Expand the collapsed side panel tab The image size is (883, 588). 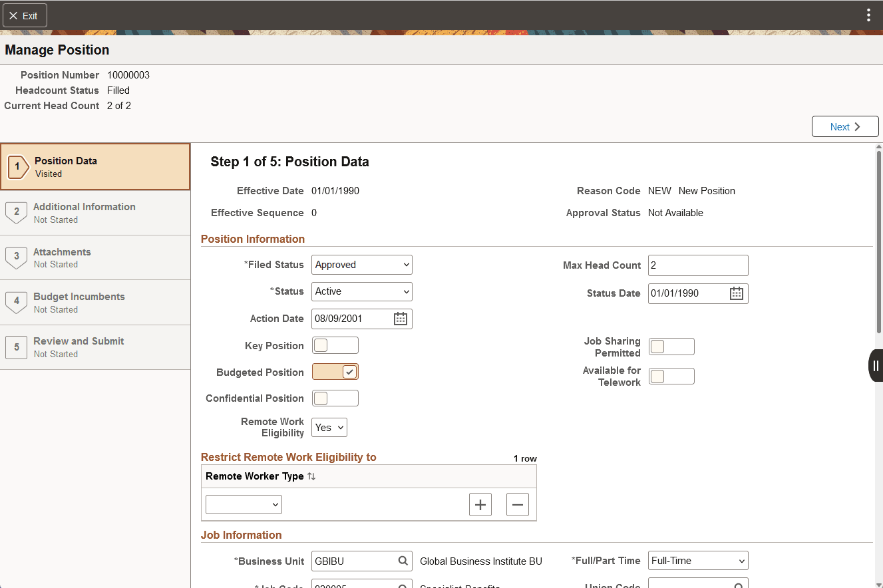coord(875,365)
